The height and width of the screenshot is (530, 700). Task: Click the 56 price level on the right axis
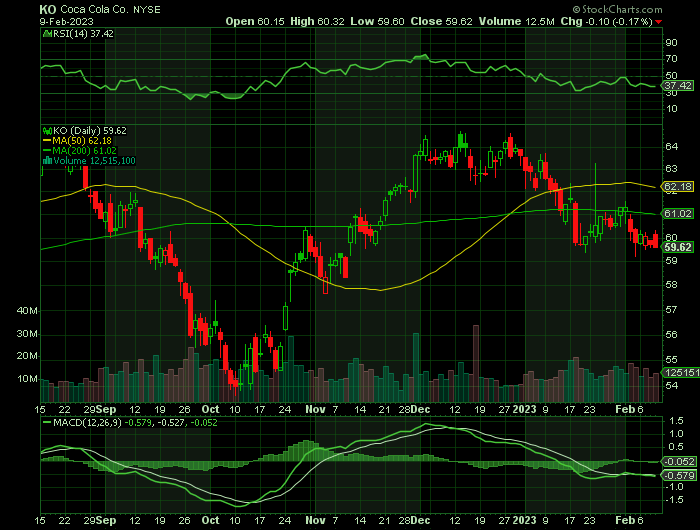(671, 334)
